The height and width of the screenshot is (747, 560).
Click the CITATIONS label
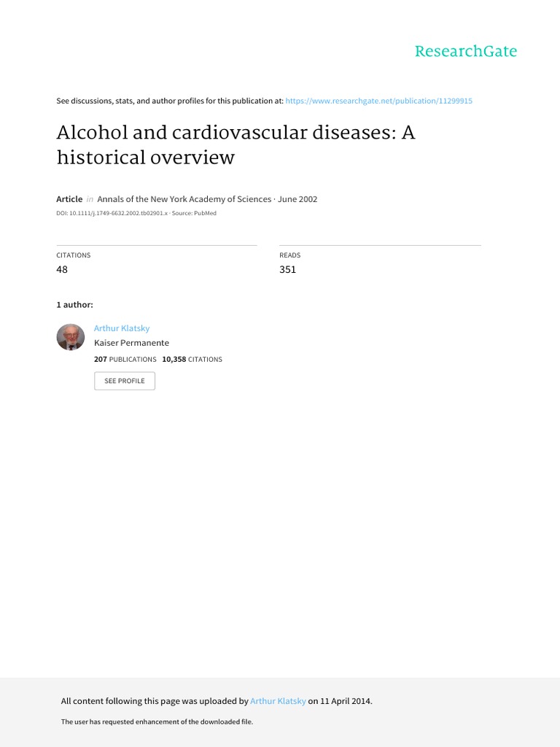point(73,255)
